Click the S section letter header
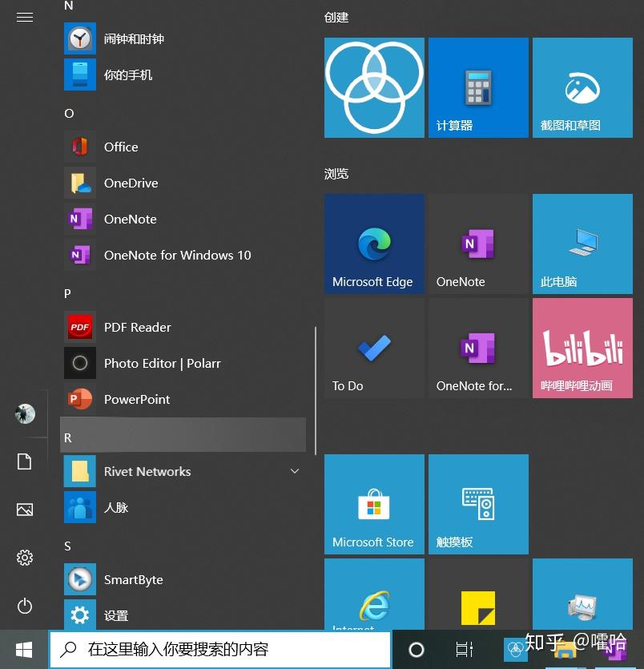The width and height of the screenshot is (644, 669). (67, 546)
